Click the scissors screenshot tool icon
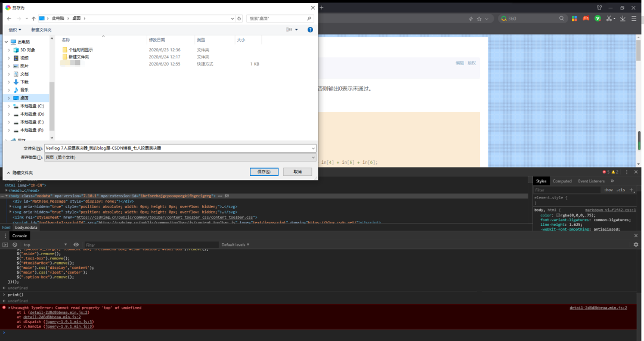Screen dimensions: 644x341 point(609,18)
